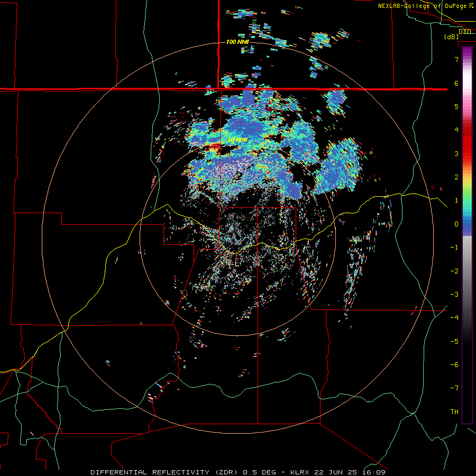Click the "-3" value on the dB scale
Viewport: 476px width, 476px height.
click(454, 295)
